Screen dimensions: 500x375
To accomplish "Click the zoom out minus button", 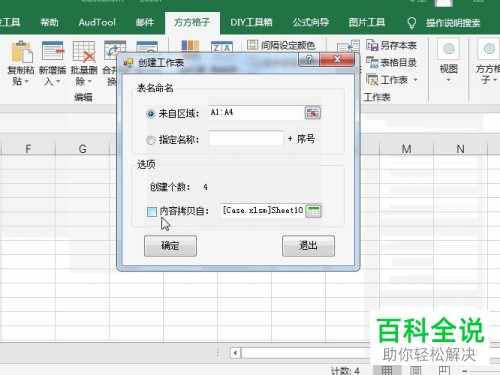I will tap(465, 371).
